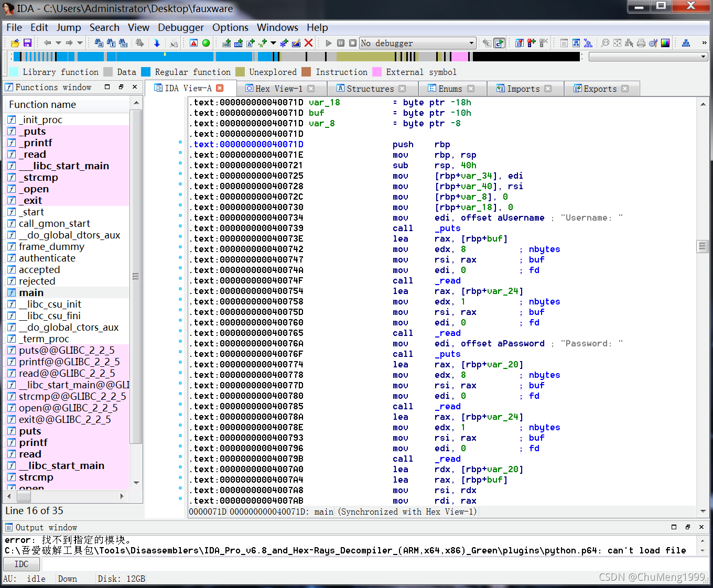The width and height of the screenshot is (713, 588).
Task: Click the breakpoint list icon
Action: (520, 43)
